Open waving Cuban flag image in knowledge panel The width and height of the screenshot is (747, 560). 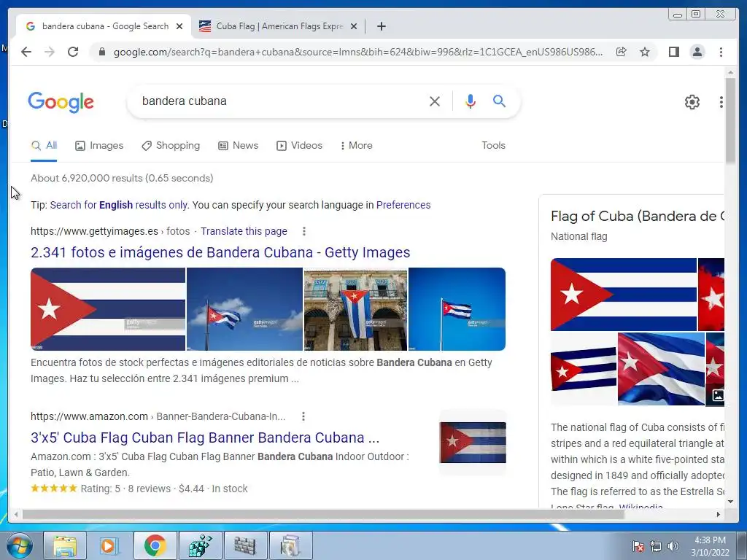tap(661, 369)
